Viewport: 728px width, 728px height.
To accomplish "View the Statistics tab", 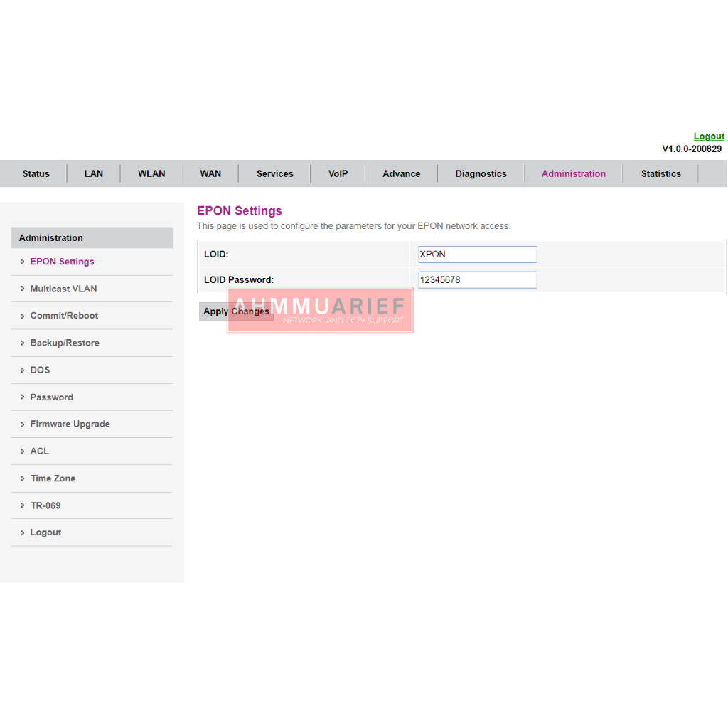I will click(x=660, y=173).
